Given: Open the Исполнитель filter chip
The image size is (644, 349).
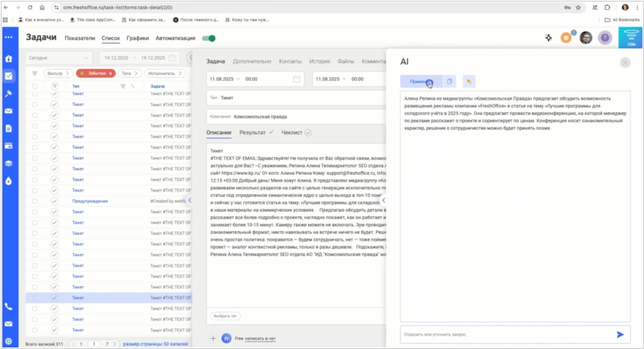Looking at the screenshot, I should pyautogui.click(x=163, y=73).
